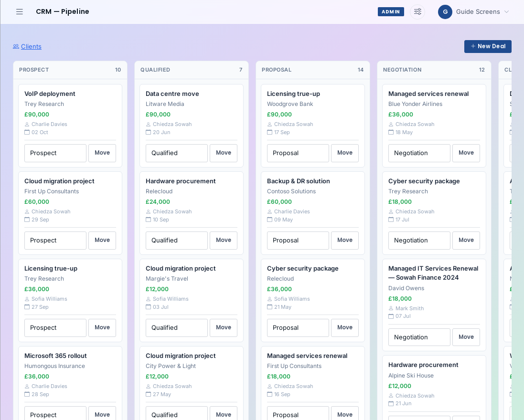This screenshot has height=420, width=524.
Task: Open stage dropdown on Trey Research Licensing true-up
Action: tap(55, 327)
